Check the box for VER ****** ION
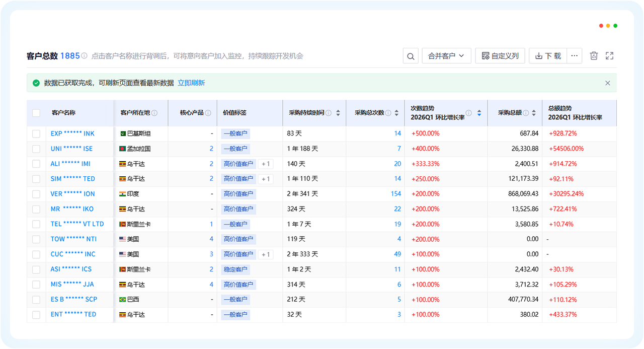 pyautogui.click(x=36, y=194)
